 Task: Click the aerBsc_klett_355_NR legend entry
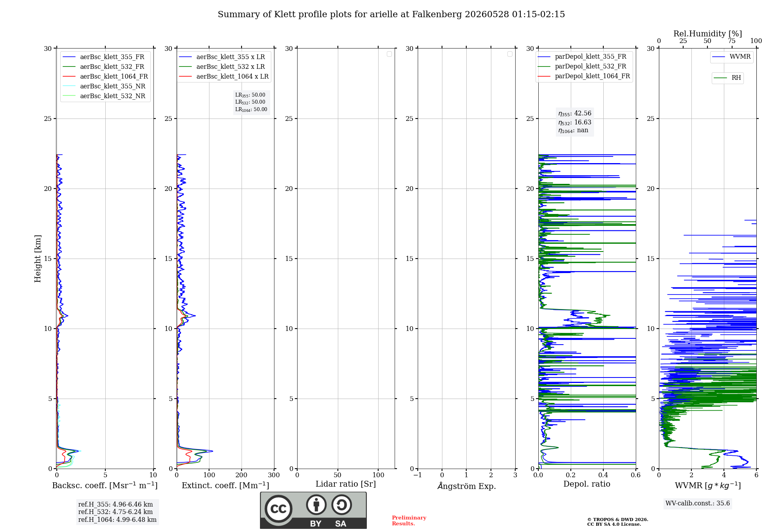pos(104,86)
